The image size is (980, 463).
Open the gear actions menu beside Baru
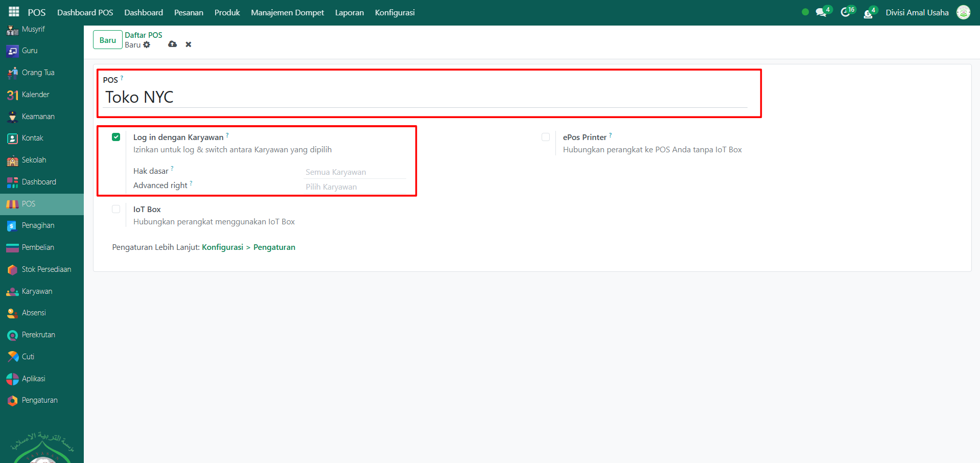(x=147, y=45)
